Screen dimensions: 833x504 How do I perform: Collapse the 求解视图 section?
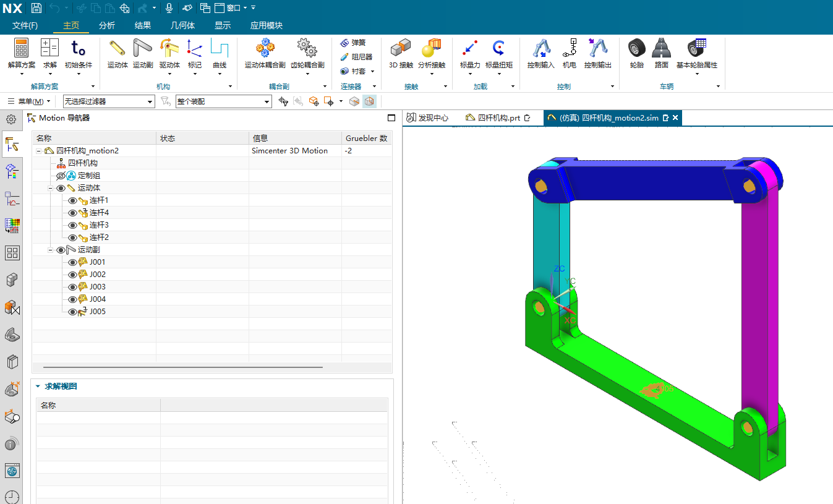click(38, 387)
